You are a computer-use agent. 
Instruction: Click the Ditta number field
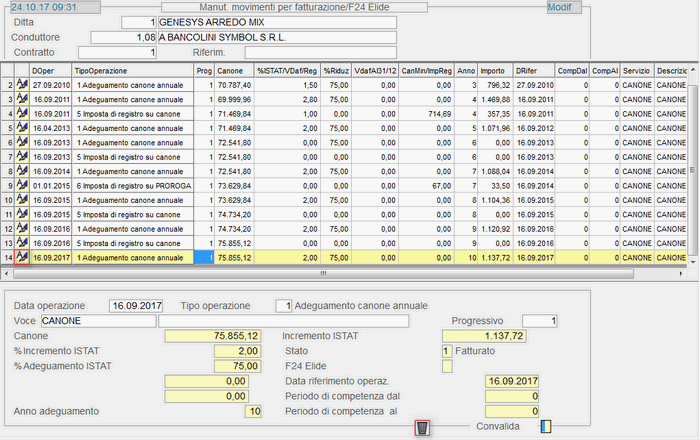[138, 22]
